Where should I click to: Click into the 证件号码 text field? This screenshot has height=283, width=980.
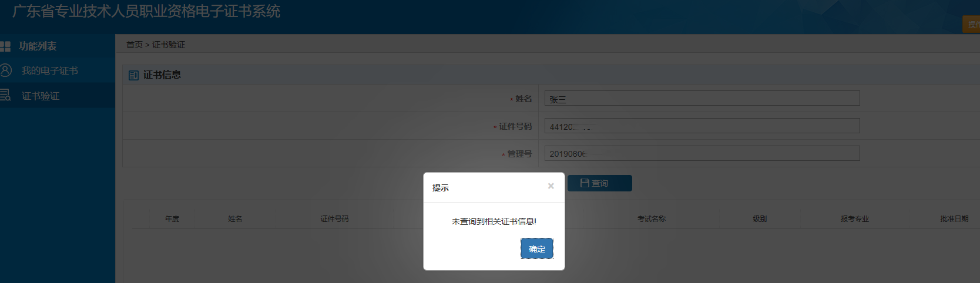click(x=702, y=126)
